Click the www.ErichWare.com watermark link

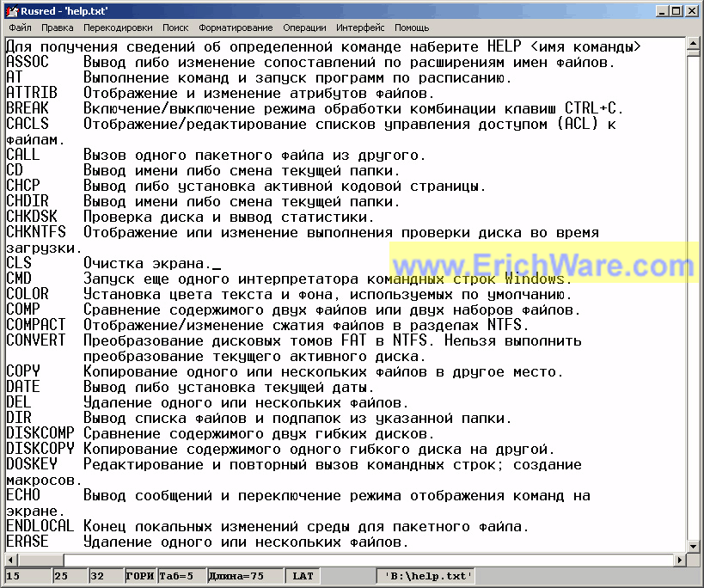[543, 263]
